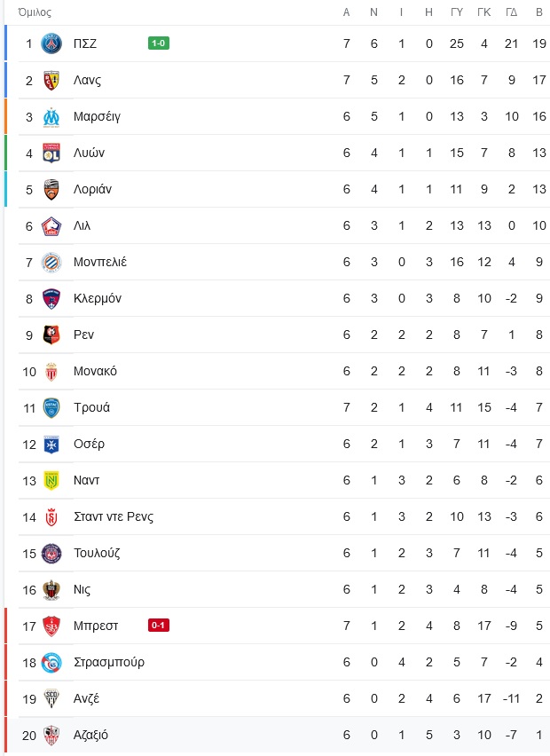550x756 pixels.
Task: Click the Λοριάν team crest
Action: (51, 190)
